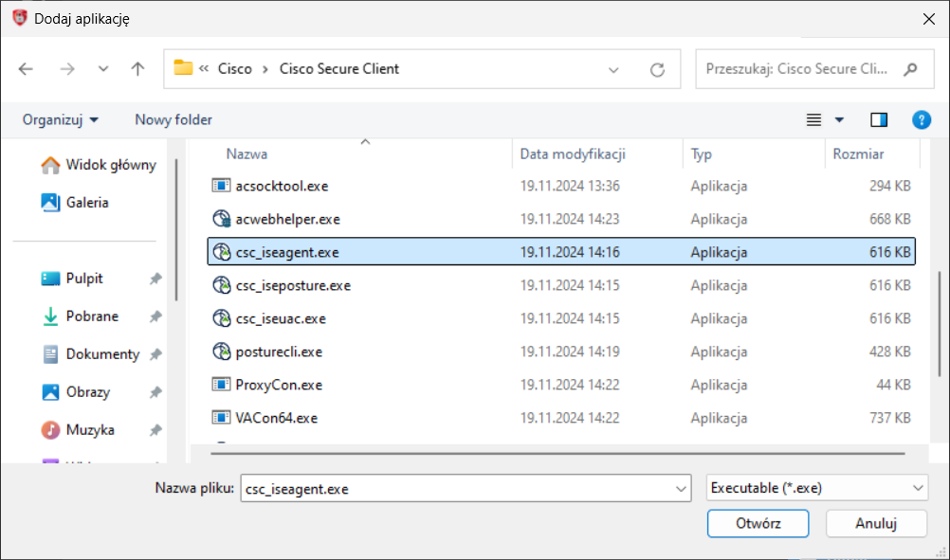Refresh the Cisco Secure Client folder

point(657,69)
